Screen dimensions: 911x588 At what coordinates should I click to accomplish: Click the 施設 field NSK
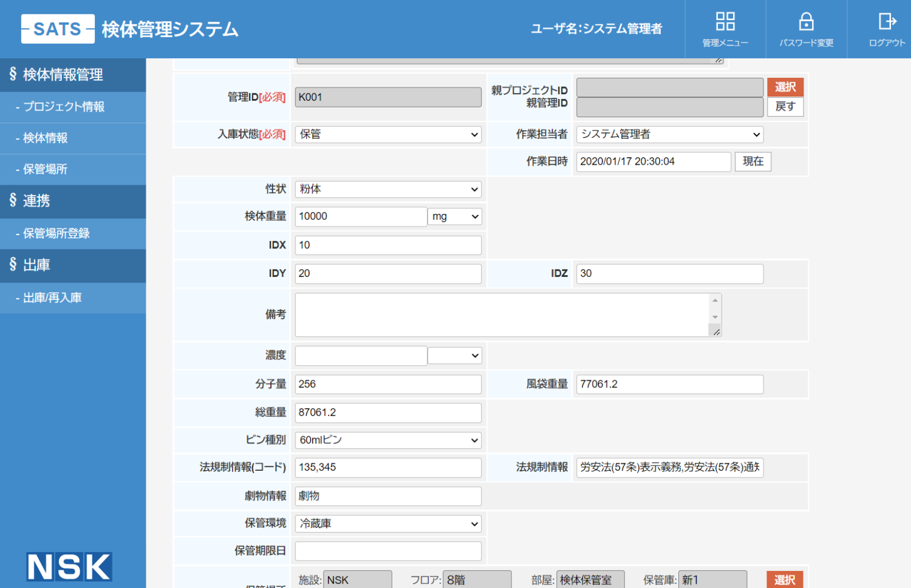358,580
